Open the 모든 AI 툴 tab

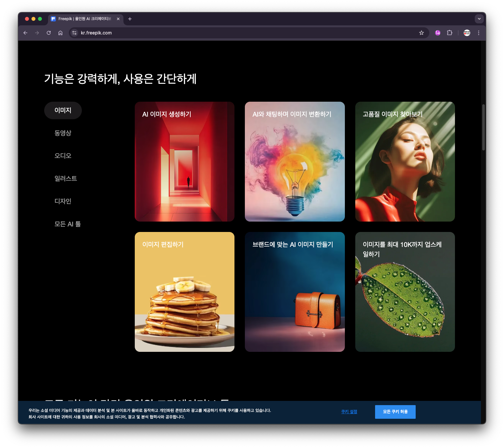click(68, 224)
